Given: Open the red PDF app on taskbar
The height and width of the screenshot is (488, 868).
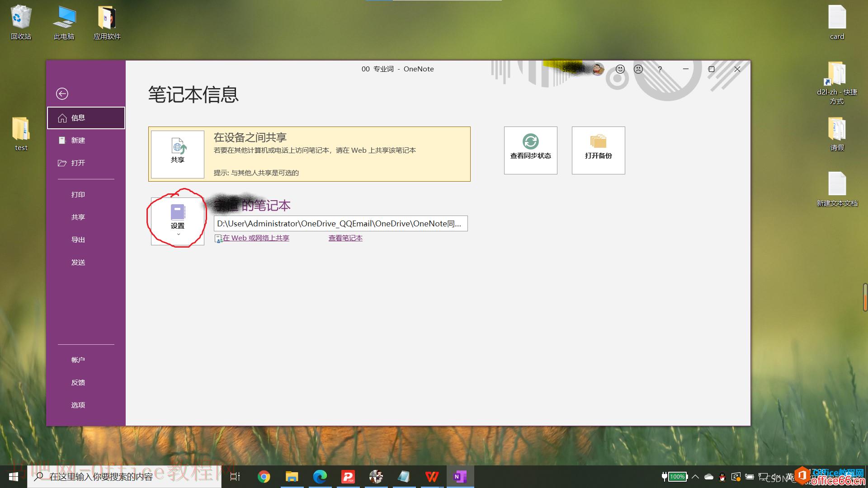Looking at the screenshot, I should click(348, 477).
